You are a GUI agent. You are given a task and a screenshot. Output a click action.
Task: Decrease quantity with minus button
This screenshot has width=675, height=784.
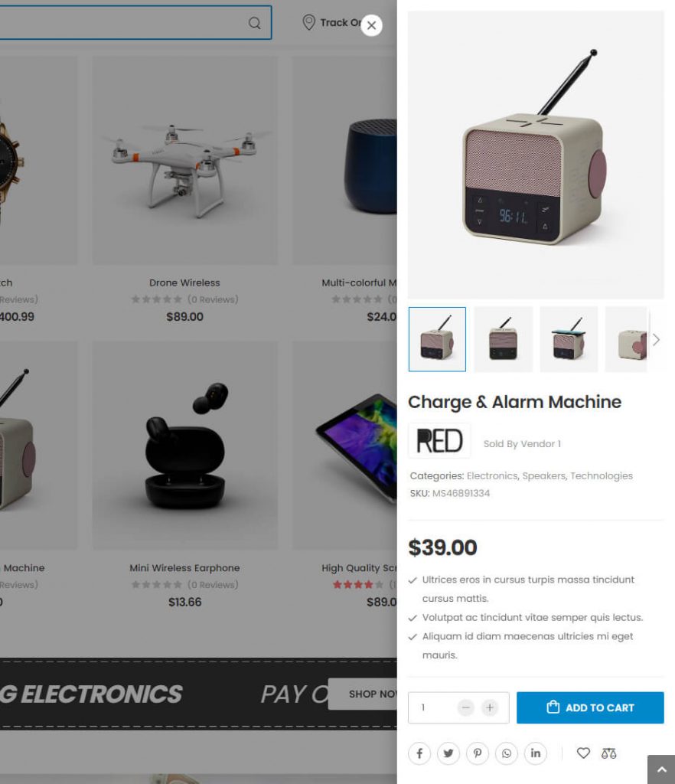tap(465, 707)
